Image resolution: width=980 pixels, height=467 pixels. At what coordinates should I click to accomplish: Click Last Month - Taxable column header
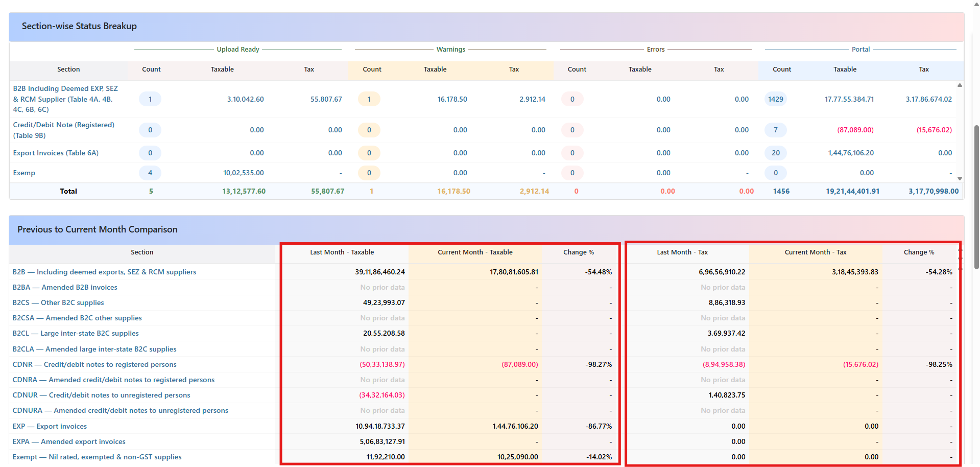click(x=342, y=252)
